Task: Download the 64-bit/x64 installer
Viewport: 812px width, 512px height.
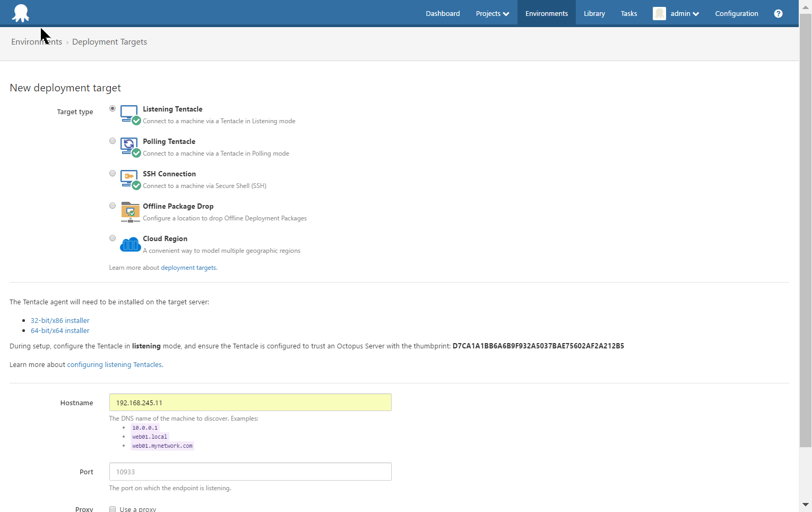Action: coord(60,331)
